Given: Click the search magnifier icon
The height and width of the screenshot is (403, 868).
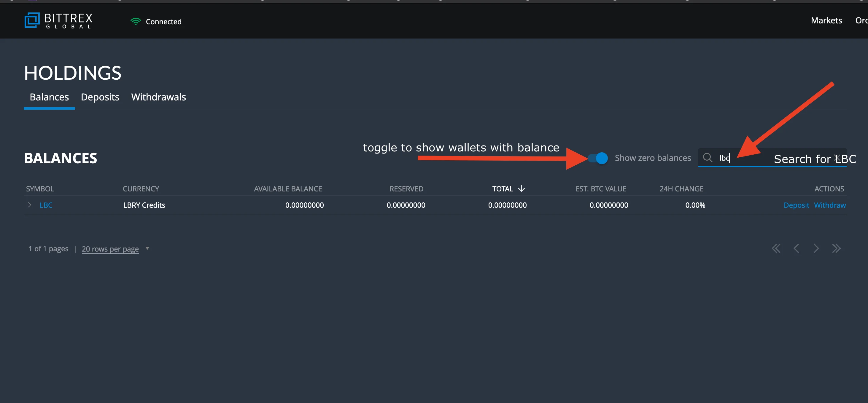Looking at the screenshot, I should pos(708,158).
